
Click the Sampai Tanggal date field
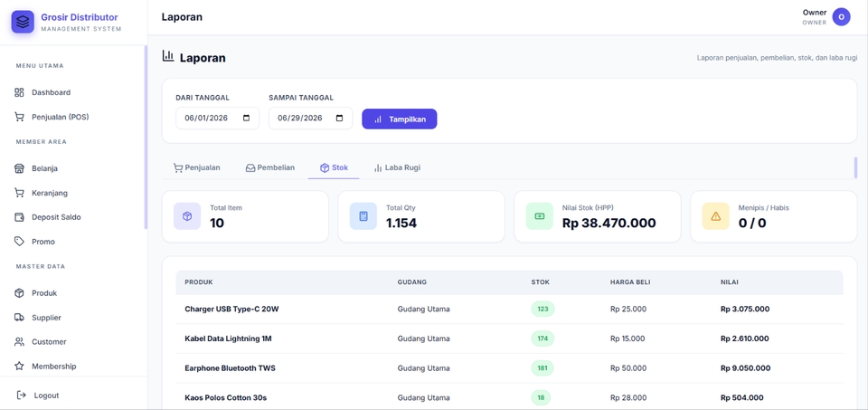pyautogui.click(x=310, y=118)
